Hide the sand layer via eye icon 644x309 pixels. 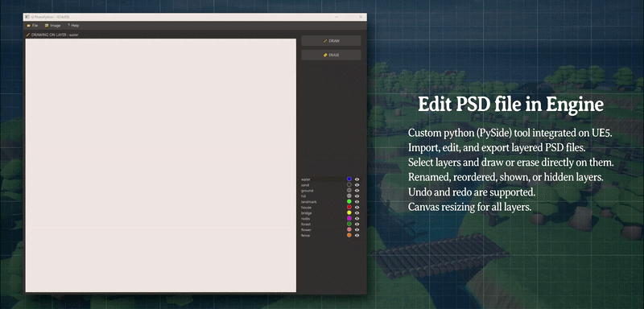357,185
